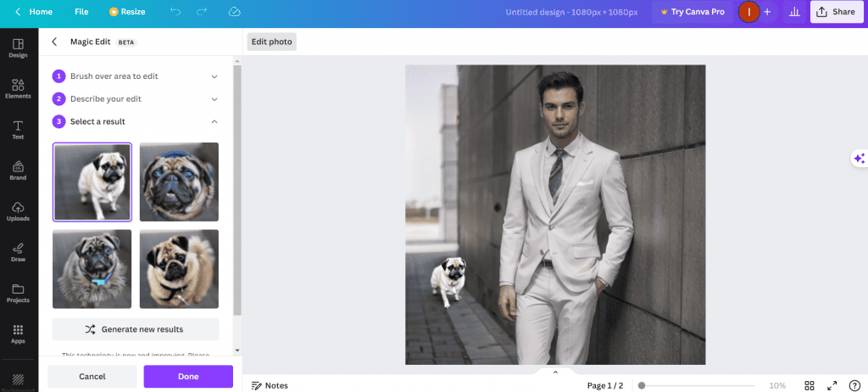Open the File menu
Screen dimensions: 868x392
(x=81, y=12)
